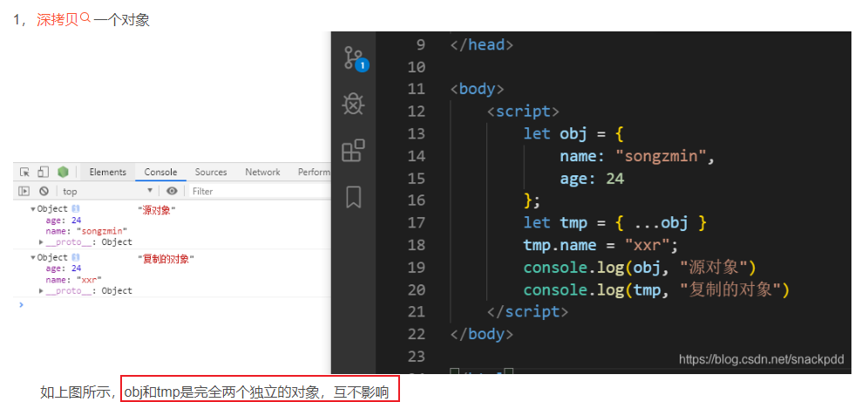Click the green Node.js hexagon icon
This screenshot has width=868, height=402.
pos(63,172)
